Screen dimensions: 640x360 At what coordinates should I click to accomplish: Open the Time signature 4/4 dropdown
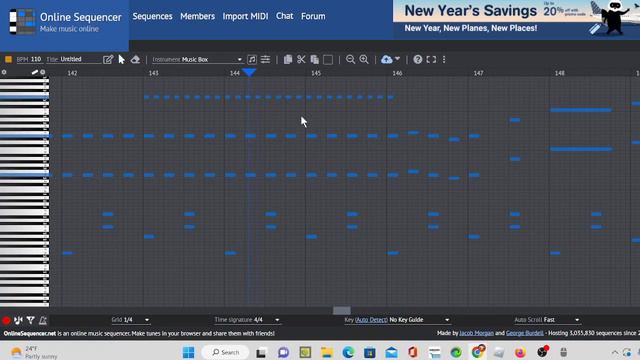[247, 320]
